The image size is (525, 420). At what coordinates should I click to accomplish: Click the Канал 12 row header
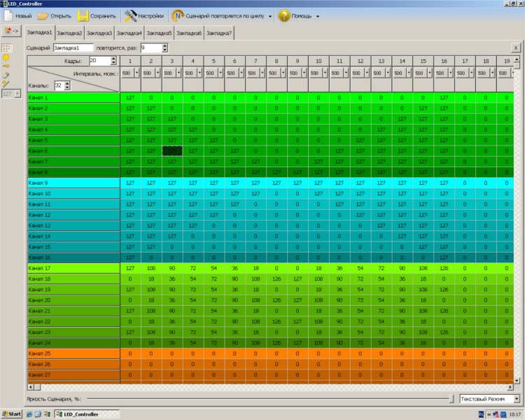[73, 215]
